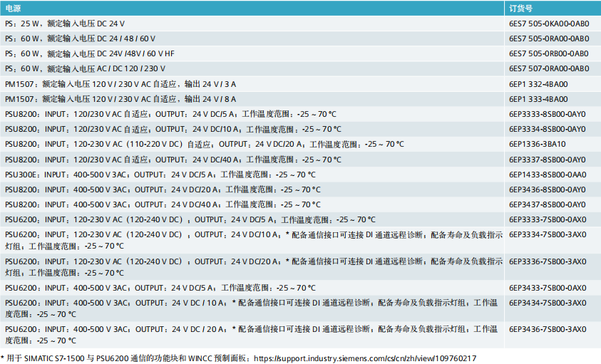Click PM1507 24 V / 8 A description
The height and width of the screenshot is (364, 601).
point(120,99)
